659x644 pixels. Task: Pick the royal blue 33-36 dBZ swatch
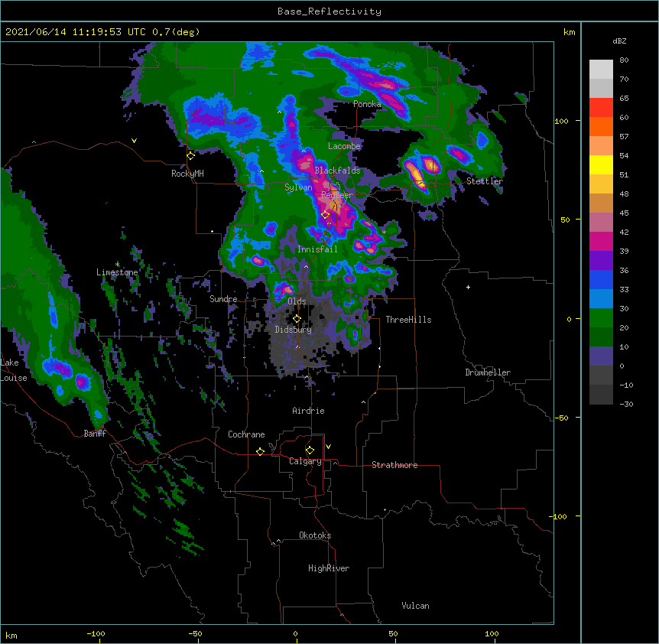(x=601, y=280)
